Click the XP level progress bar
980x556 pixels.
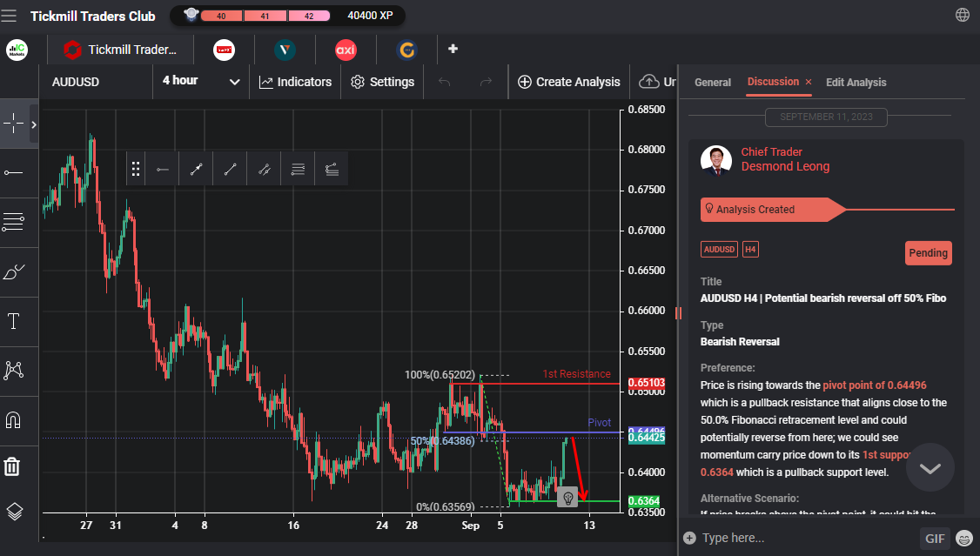(x=265, y=16)
